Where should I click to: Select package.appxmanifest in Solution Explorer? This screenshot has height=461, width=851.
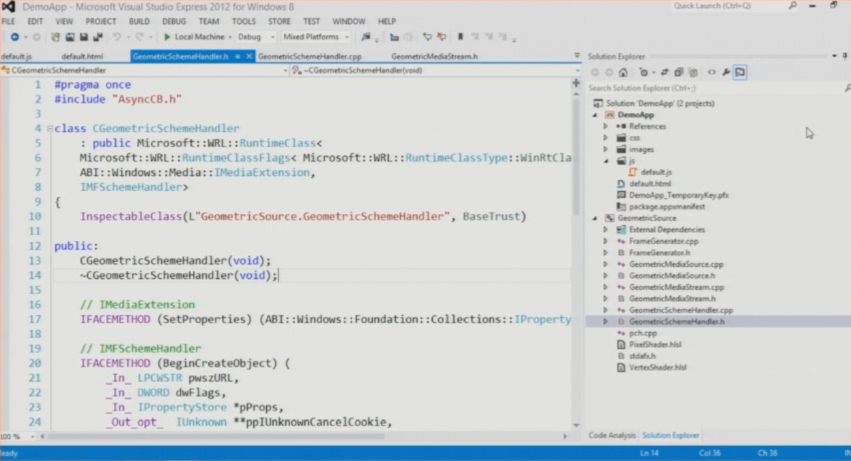coord(667,207)
